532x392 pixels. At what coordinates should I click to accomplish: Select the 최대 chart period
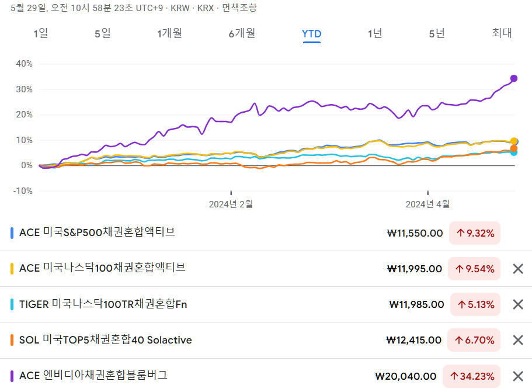pos(500,34)
